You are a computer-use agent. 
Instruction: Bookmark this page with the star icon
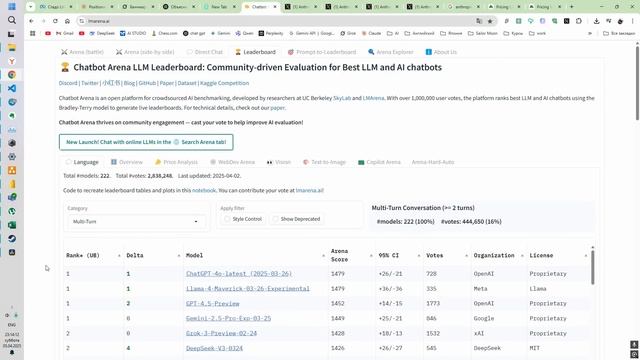[490, 21]
